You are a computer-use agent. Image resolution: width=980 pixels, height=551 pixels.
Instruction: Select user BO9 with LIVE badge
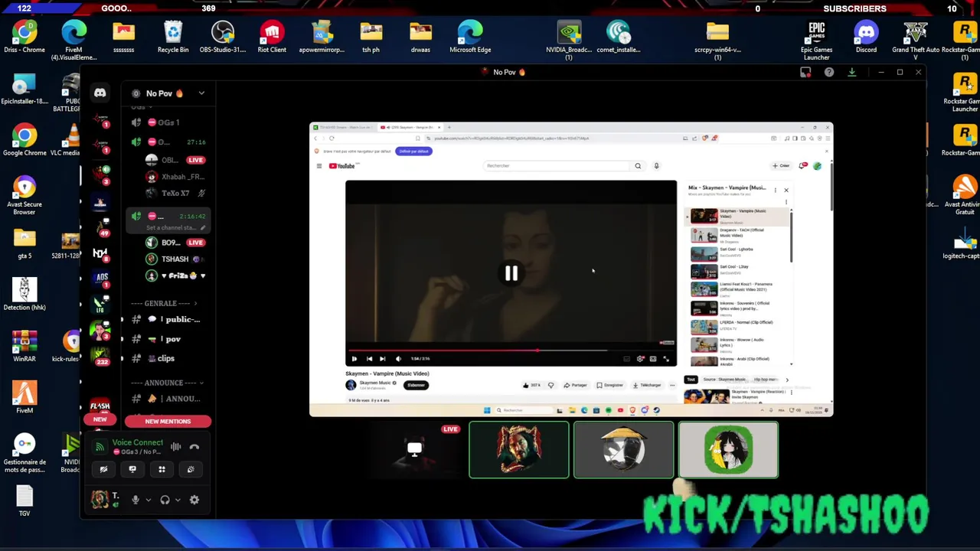(176, 243)
